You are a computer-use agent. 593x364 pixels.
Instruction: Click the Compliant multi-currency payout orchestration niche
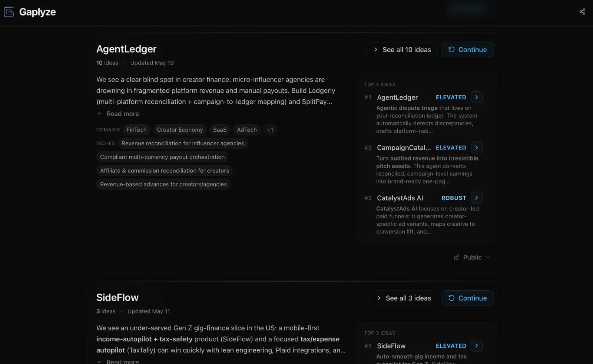click(x=162, y=157)
